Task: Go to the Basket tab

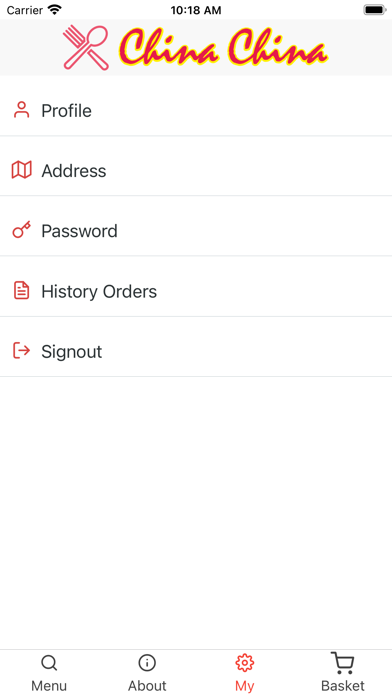Action: [x=343, y=672]
